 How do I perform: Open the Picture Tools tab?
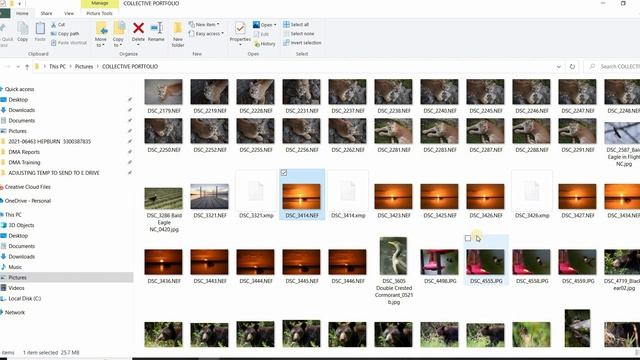[x=99, y=13]
